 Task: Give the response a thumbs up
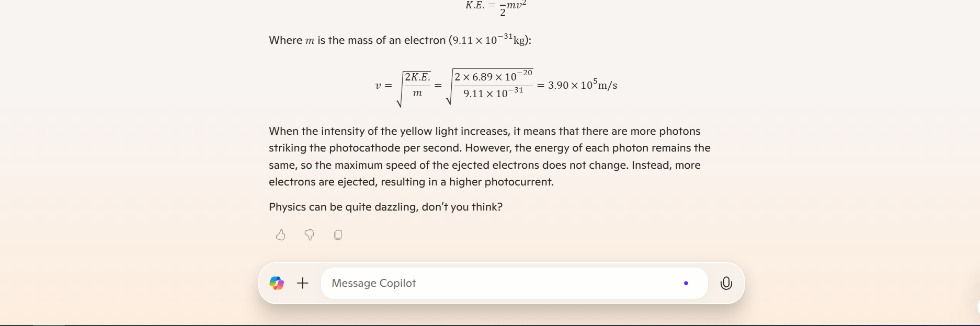[x=281, y=235]
